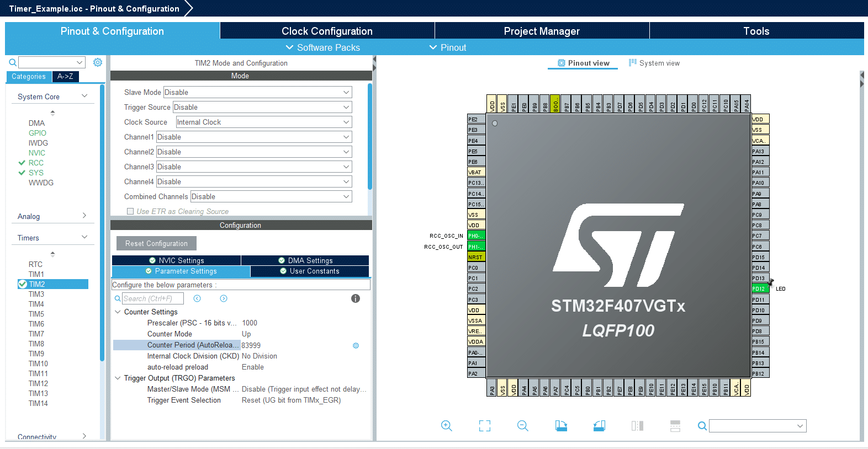
Task: Select the PH1 RCC_OSC_OUT pin on the chip
Action: click(x=477, y=246)
